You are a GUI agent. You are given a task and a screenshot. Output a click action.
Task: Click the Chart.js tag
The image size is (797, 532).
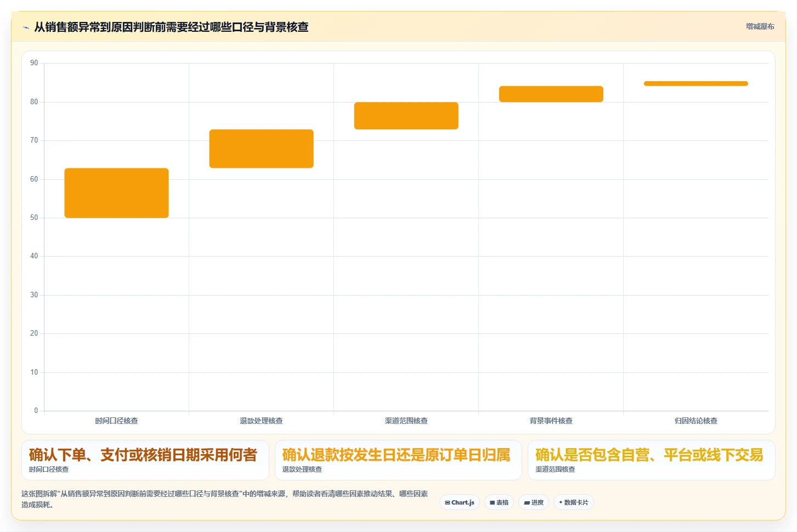[460, 502]
